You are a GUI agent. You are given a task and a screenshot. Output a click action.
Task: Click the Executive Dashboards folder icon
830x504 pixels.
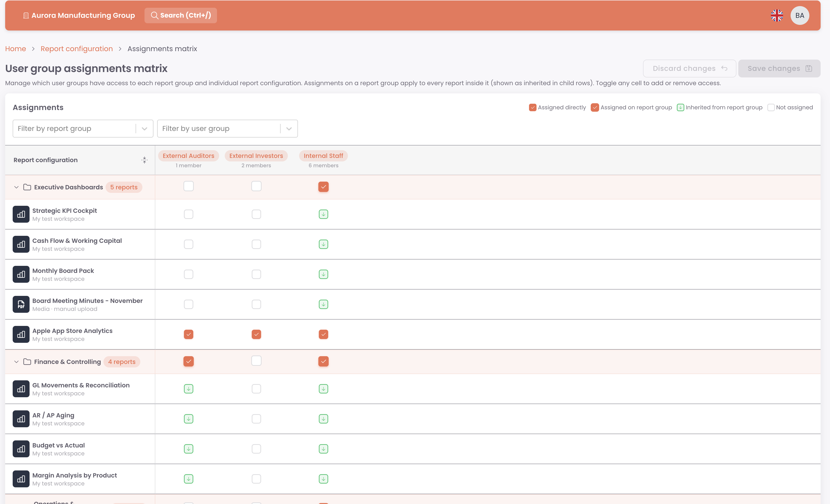tap(27, 187)
